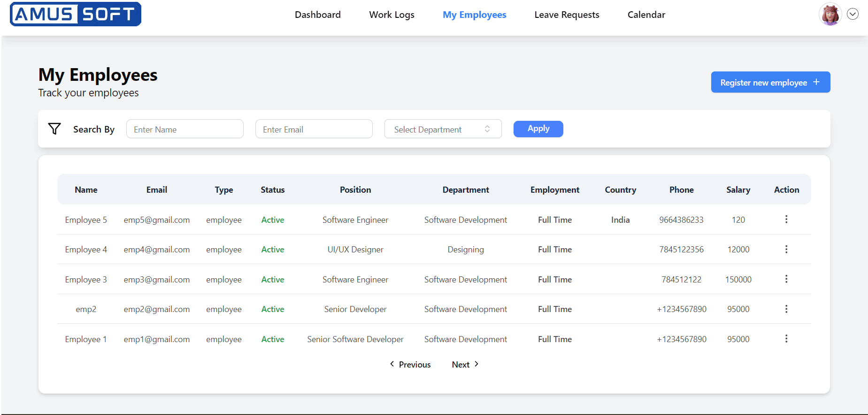Click the Designing department cell
This screenshot has width=868, height=415.
click(x=466, y=250)
